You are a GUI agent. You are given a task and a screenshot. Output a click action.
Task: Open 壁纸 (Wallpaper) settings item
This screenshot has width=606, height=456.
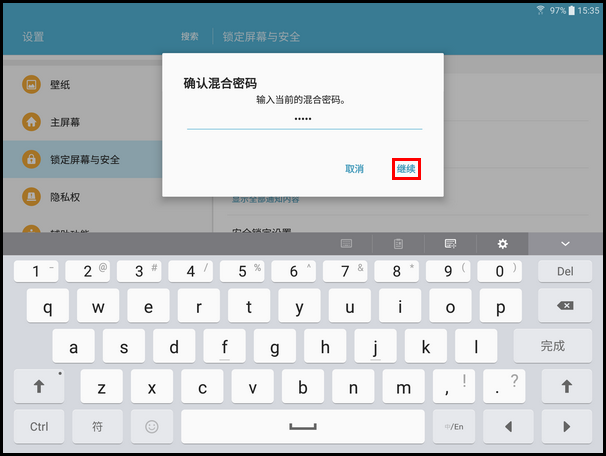pyautogui.click(x=82, y=85)
